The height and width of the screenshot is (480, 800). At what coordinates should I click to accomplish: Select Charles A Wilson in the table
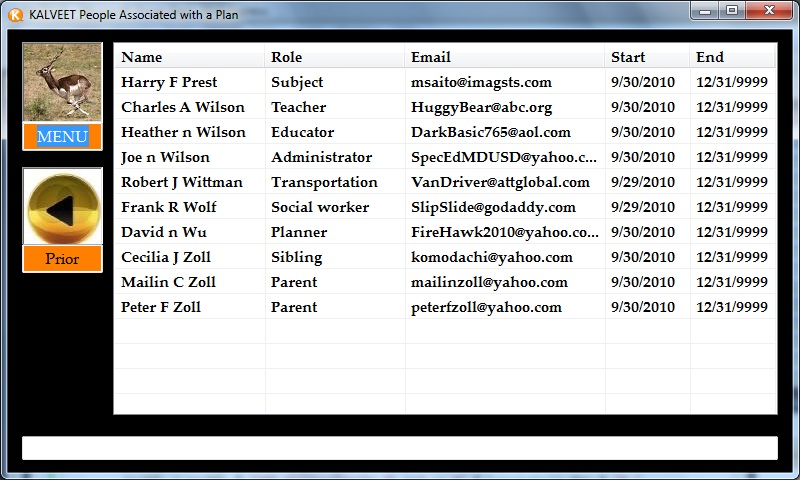pyautogui.click(x=182, y=107)
